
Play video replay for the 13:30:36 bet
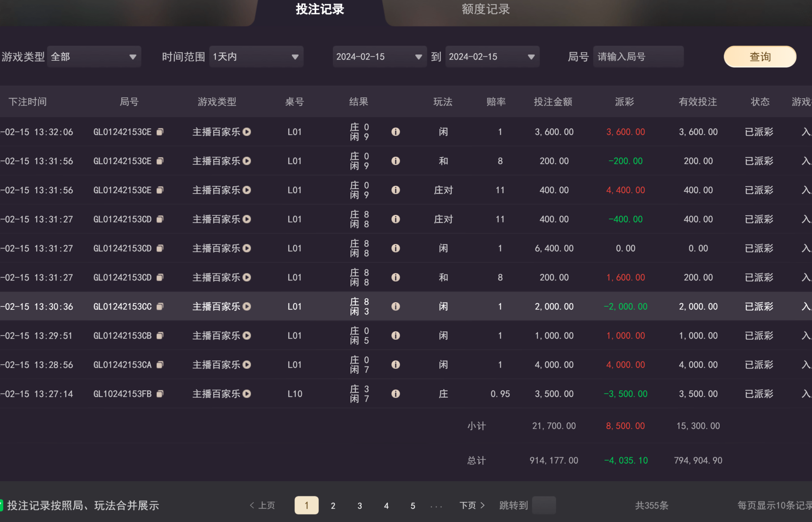click(x=247, y=307)
